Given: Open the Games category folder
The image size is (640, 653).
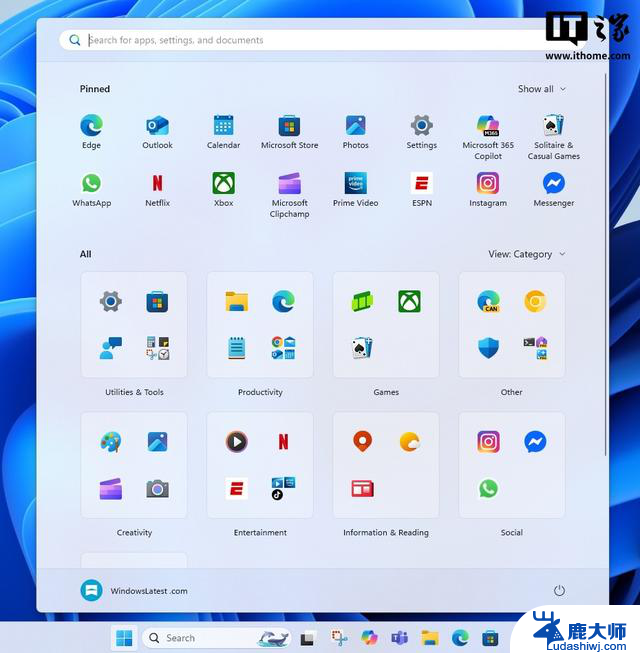Looking at the screenshot, I should pos(386,325).
